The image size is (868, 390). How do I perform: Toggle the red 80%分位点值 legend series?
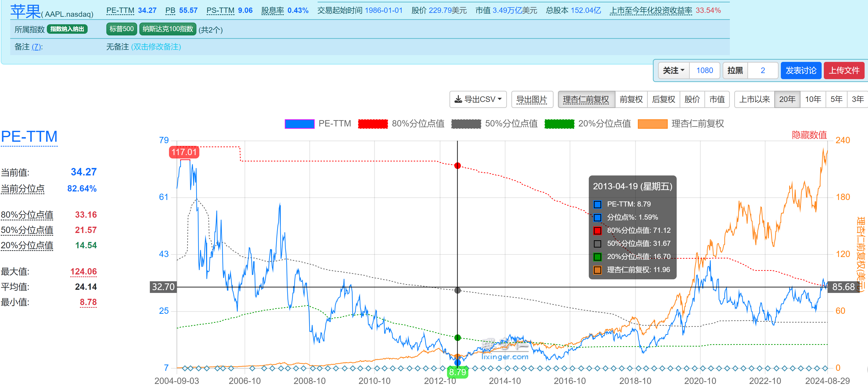(x=373, y=124)
